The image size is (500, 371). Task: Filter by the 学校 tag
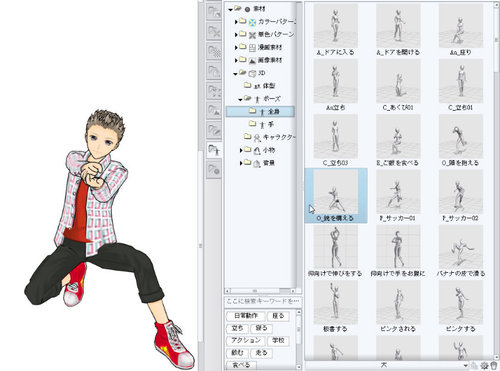[x=278, y=341]
